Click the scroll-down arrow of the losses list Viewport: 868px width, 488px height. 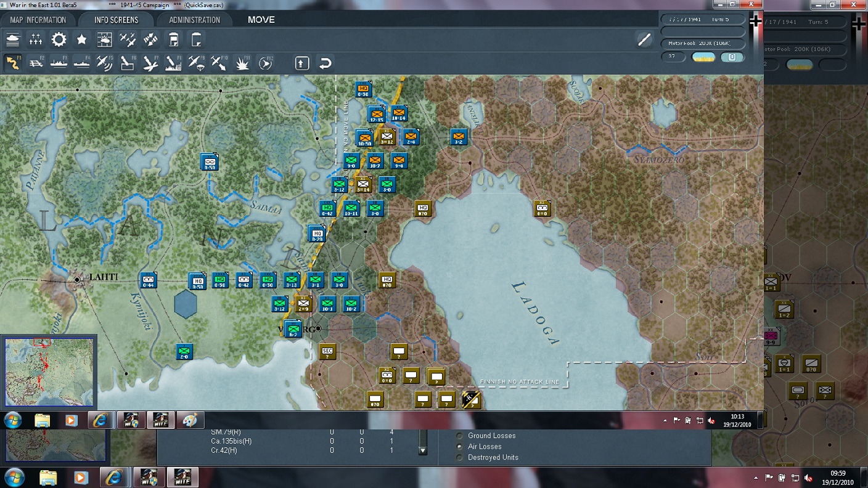(422, 450)
